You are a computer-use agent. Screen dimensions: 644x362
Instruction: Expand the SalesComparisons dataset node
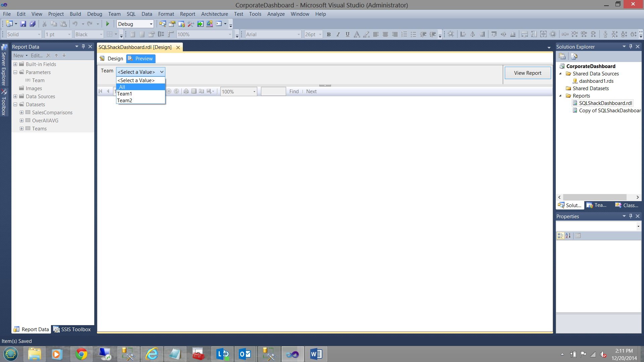point(21,112)
